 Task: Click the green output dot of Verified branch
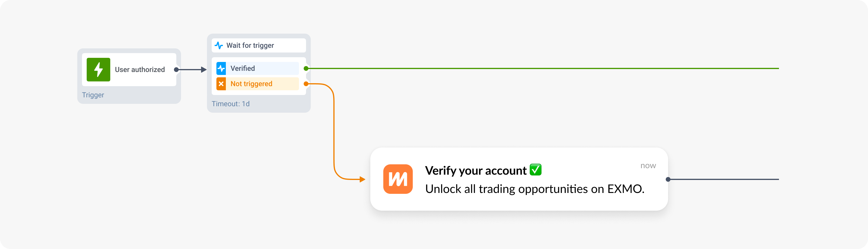[306, 68]
